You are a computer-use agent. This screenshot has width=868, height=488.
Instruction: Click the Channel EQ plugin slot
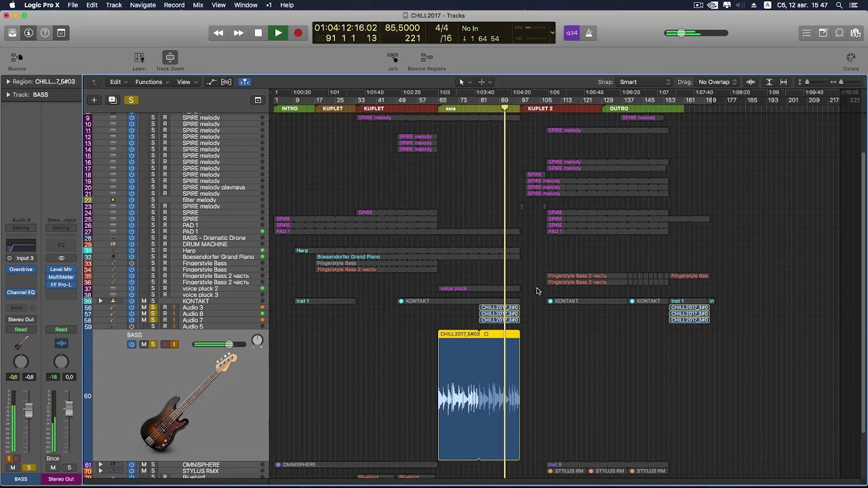[x=21, y=293]
